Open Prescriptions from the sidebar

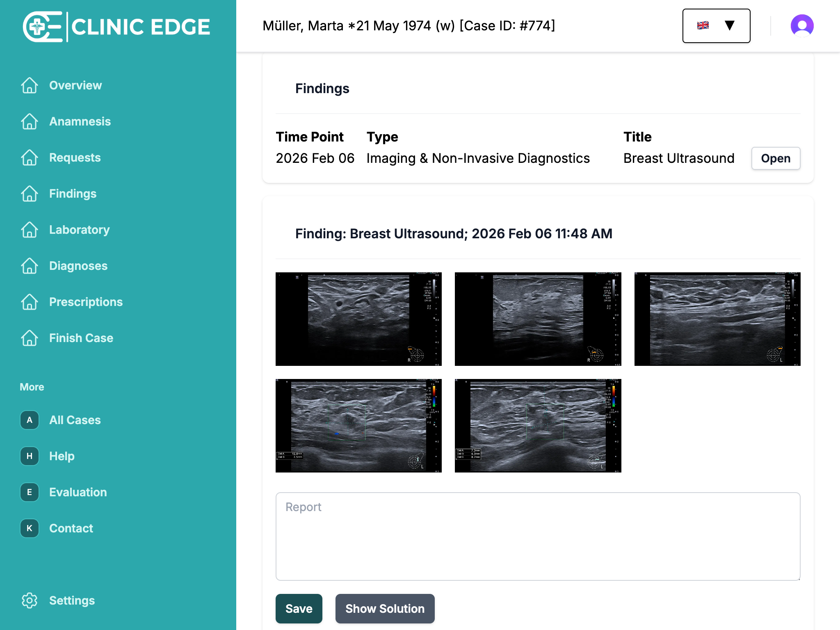tap(29, 302)
